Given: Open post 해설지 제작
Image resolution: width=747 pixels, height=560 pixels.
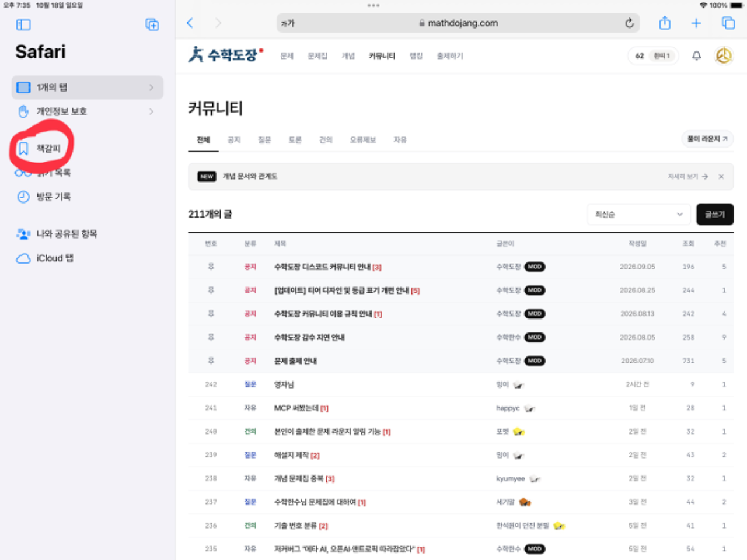Looking at the screenshot, I should point(292,456).
